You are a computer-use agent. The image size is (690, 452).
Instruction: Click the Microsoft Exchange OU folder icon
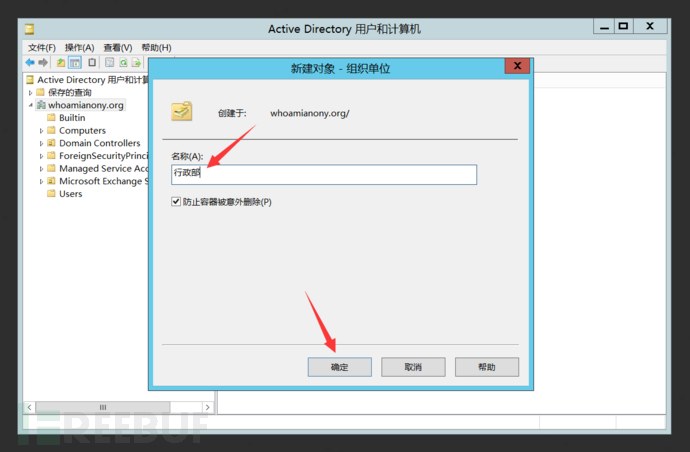[51, 181]
